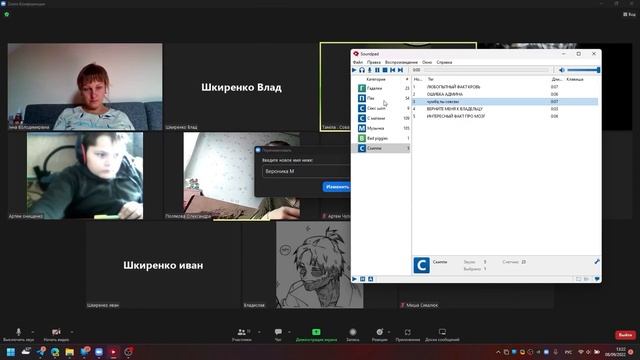Click the blue Изменить button in rename dialog
Viewport: 640px width, 360px height.
click(x=337, y=187)
